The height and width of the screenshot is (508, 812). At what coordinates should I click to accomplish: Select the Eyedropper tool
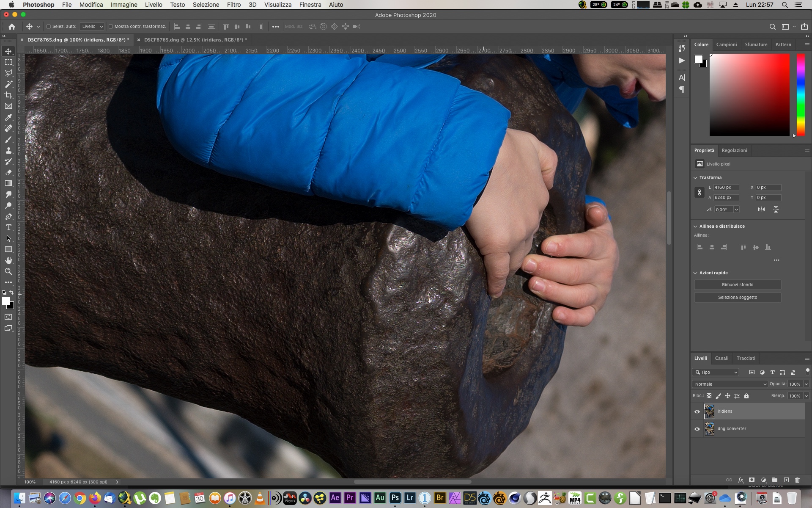(x=8, y=117)
